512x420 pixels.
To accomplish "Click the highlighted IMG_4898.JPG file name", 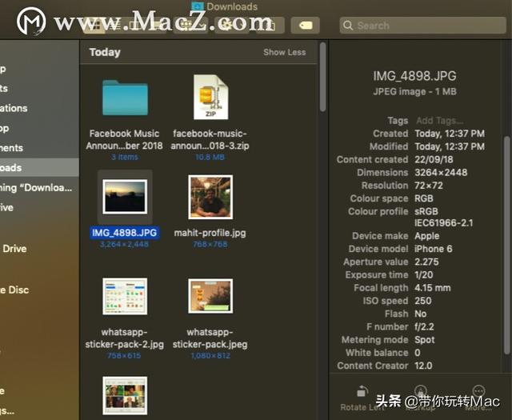I will click(x=125, y=233).
